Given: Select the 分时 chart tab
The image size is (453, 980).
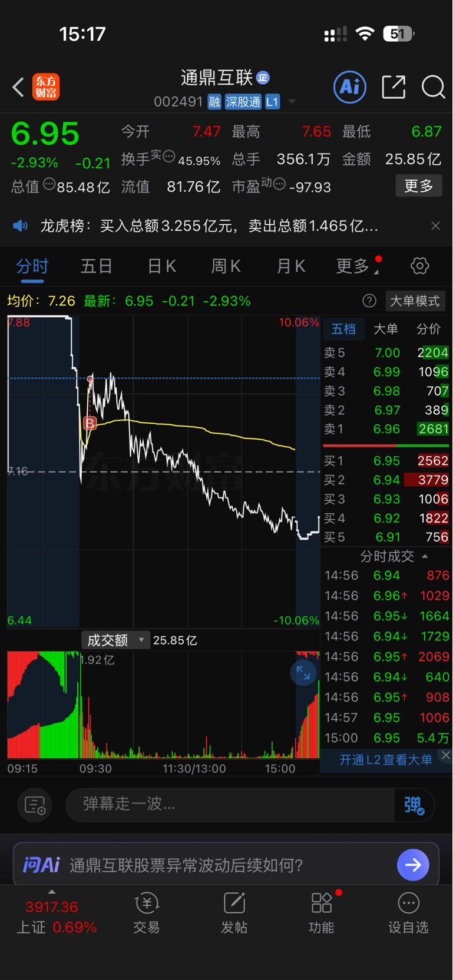Looking at the screenshot, I should tap(32, 266).
